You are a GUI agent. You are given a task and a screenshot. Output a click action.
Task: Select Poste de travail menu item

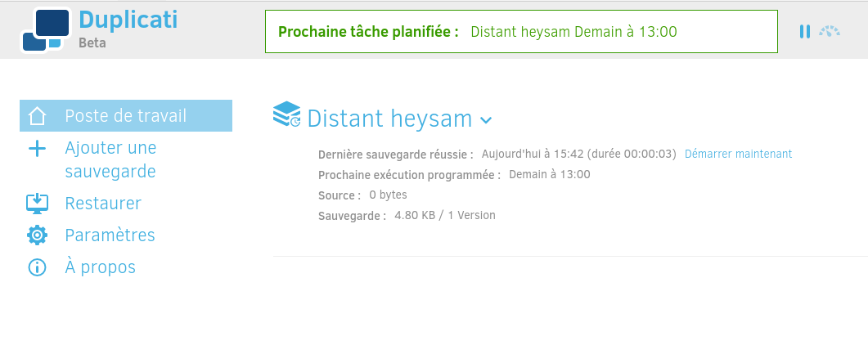click(x=126, y=115)
